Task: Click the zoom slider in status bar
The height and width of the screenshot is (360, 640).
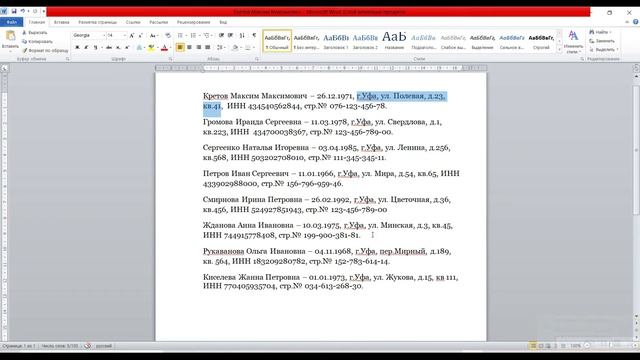Action: click(610, 346)
